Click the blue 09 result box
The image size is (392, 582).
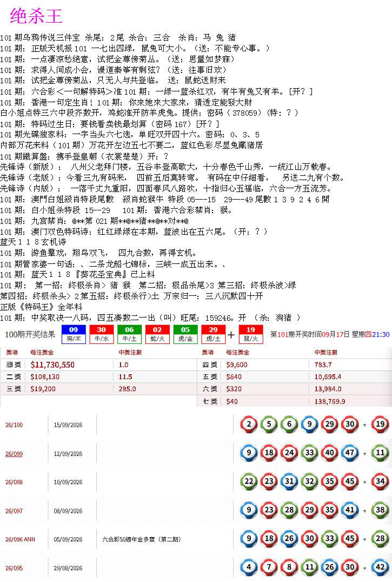click(x=74, y=334)
